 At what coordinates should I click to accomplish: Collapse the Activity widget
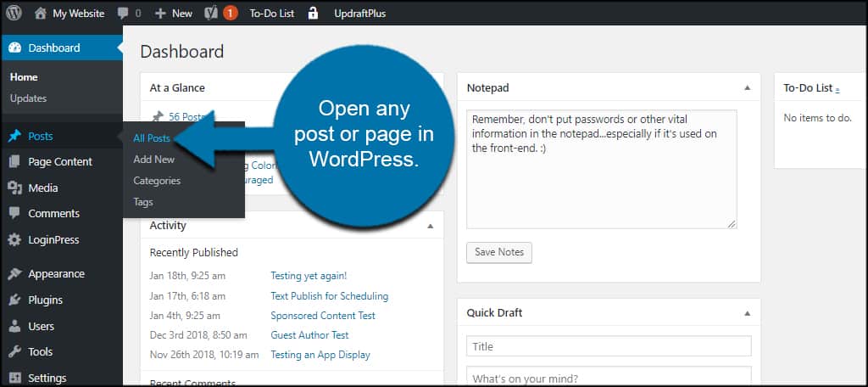coord(430,226)
